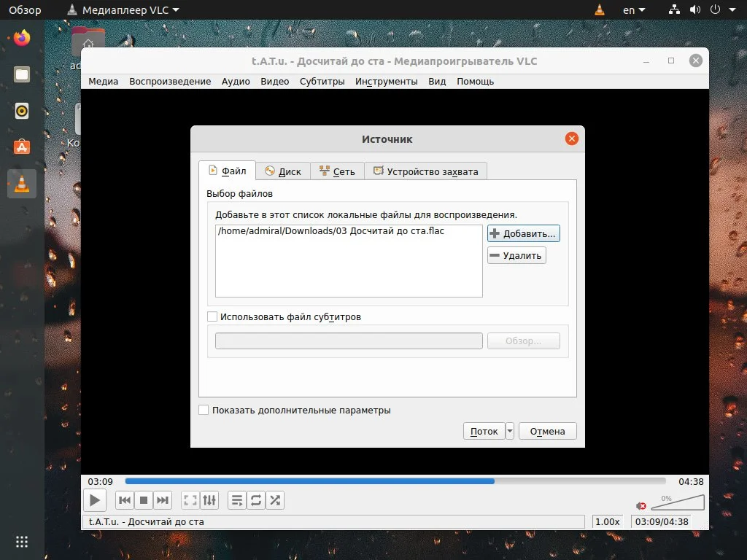Click the previous track icon
This screenshot has width=747, height=560.
click(125, 500)
